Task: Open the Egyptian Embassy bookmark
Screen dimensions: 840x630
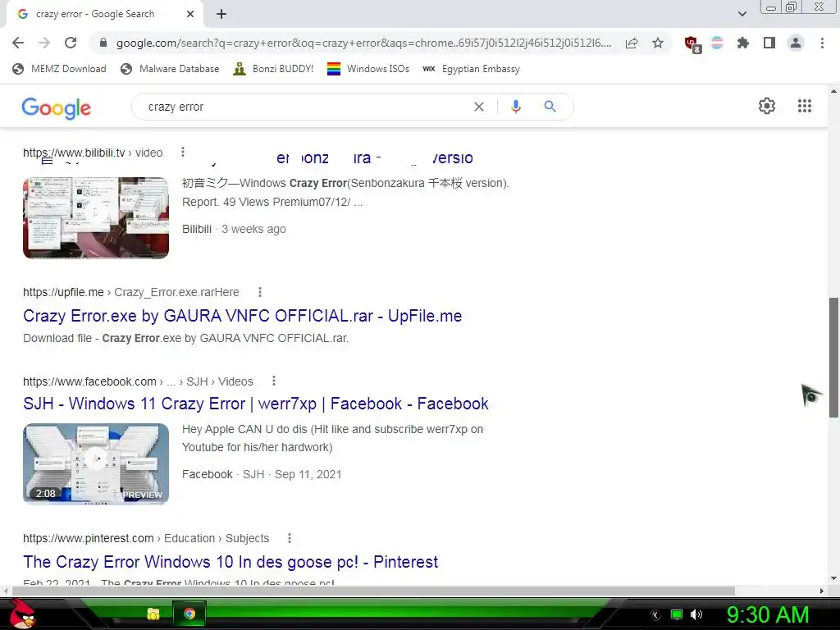Action: click(x=472, y=69)
